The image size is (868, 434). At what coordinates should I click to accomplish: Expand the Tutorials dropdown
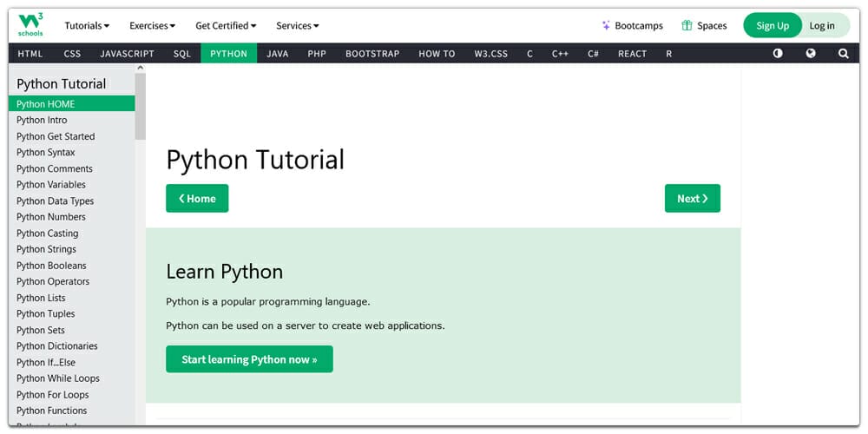pyautogui.click(x=87, y=25)
